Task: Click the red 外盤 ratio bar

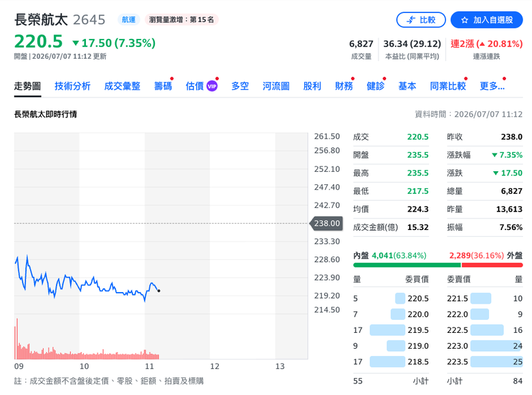Action: (x=492, y=265)
